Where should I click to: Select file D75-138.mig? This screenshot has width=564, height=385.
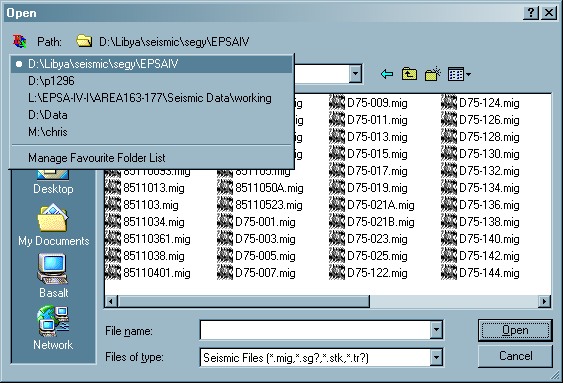click(480, 222)
